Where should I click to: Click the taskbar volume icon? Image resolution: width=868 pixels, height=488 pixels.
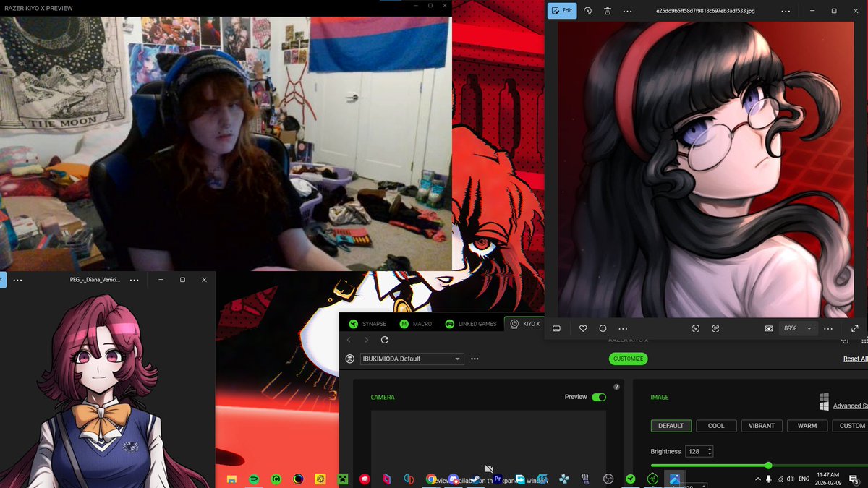point(791,479)
